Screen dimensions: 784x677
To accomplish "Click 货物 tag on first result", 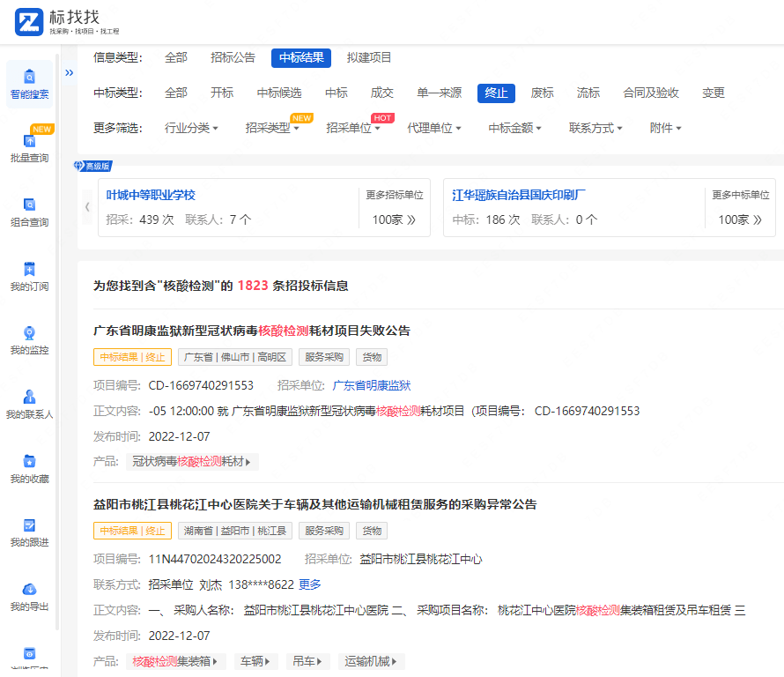I will pos(372,357).
